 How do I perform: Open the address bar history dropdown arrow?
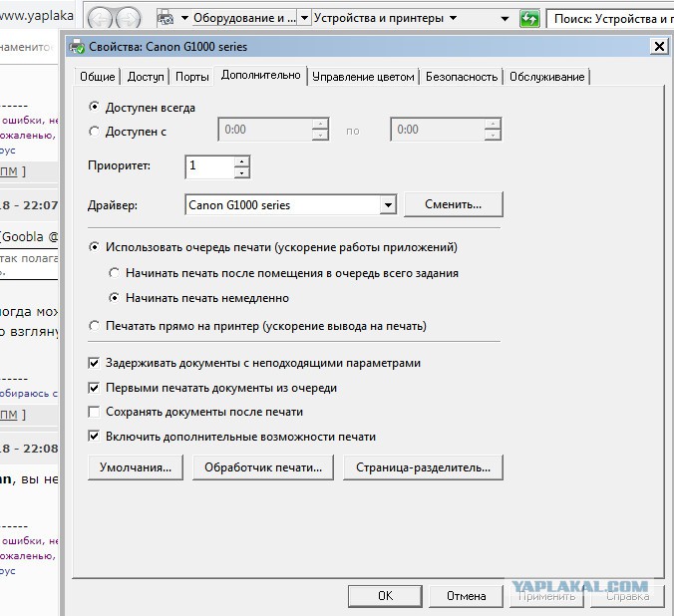505,19
